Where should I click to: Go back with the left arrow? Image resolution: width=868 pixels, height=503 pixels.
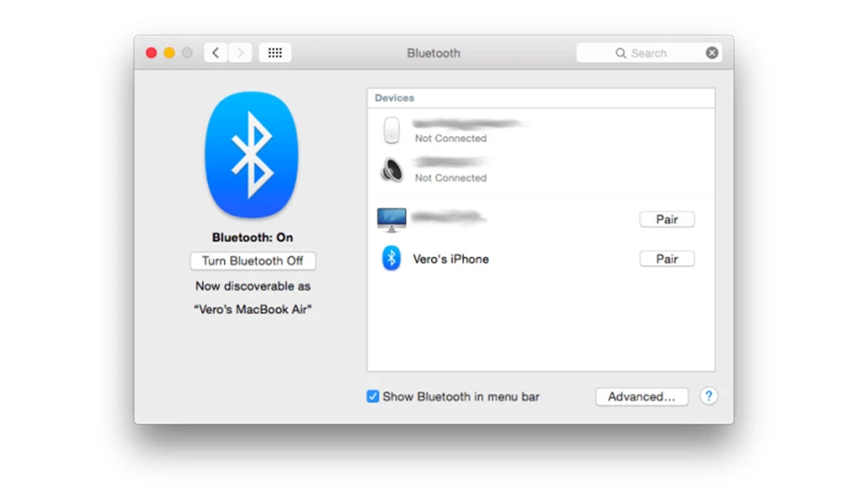pos(216,53)
